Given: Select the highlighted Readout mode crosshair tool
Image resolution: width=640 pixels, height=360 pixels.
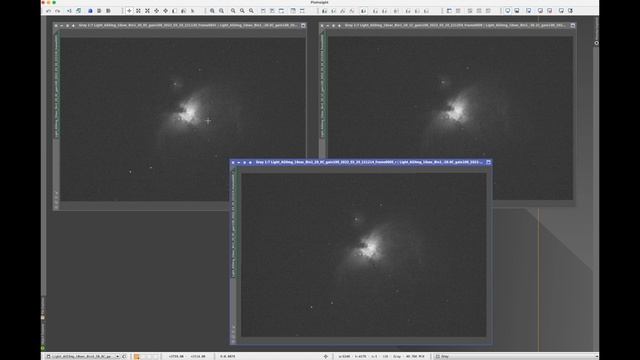Looking at the screenshot, I should (129, 11).
